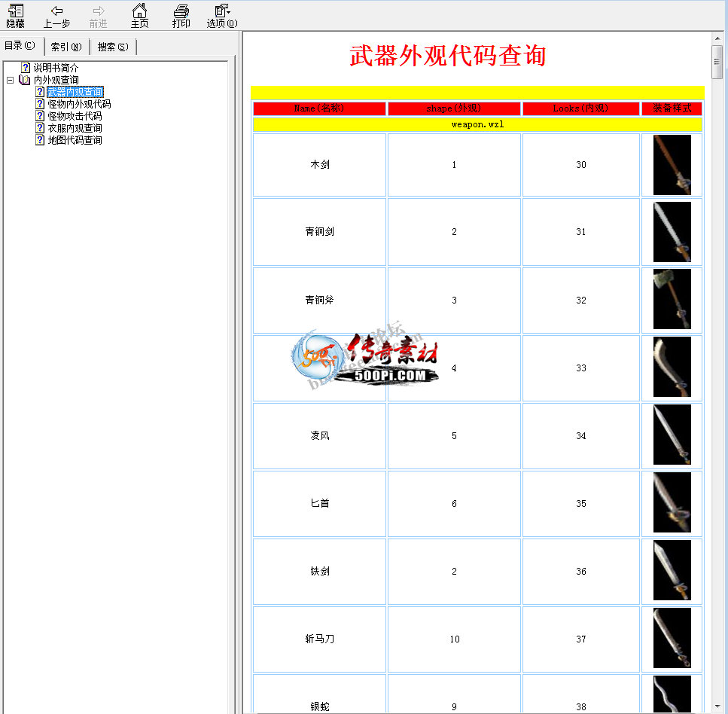Collapse the 内外观查询 tree node
Viewport: 728px width, 714px height.
[11, 80]
